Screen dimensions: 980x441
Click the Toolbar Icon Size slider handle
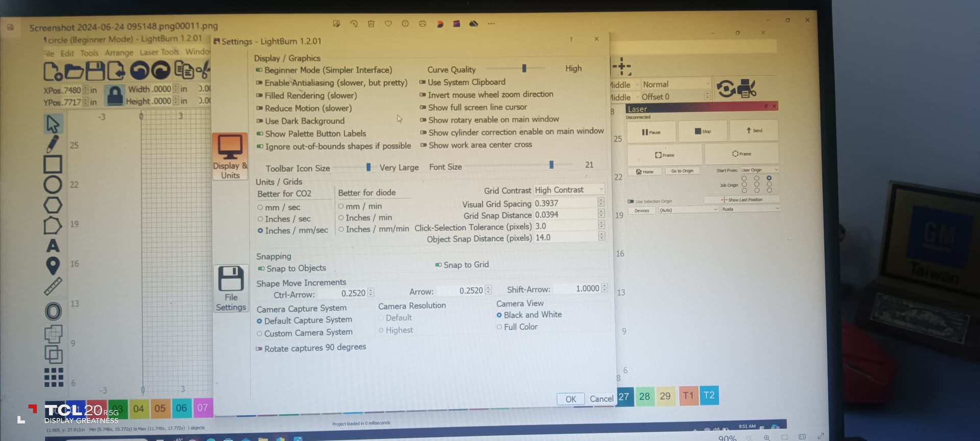(x=369, y=167)
